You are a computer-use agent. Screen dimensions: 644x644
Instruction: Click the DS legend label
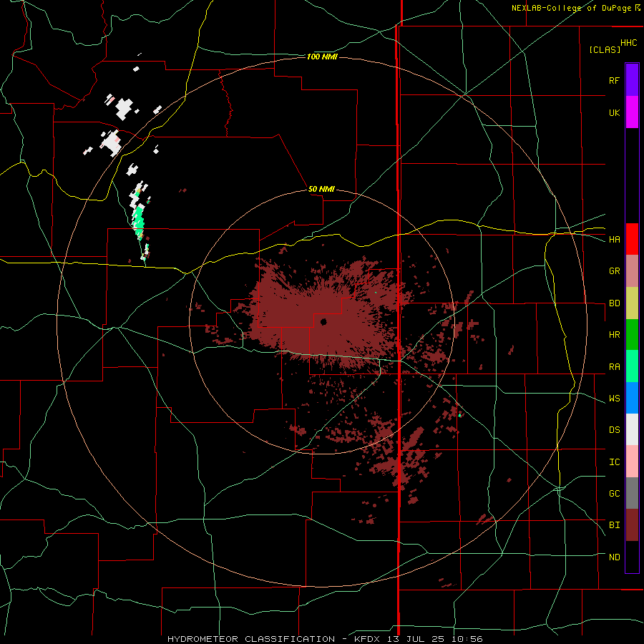(x=614, y=430)
